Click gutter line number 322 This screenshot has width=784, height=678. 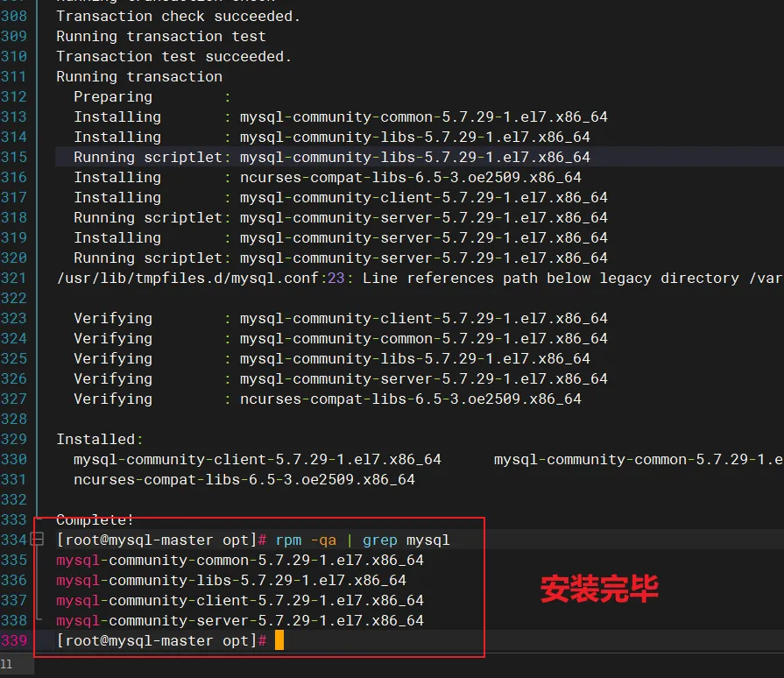(14, 298)
